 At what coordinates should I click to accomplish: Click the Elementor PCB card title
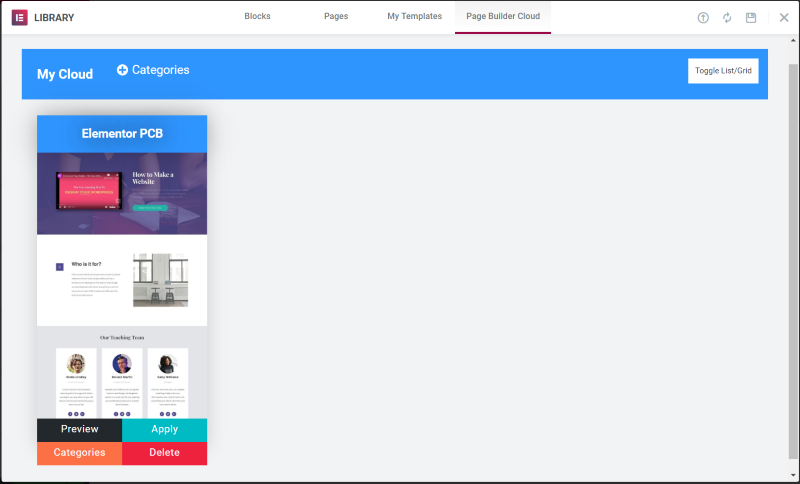122,134
